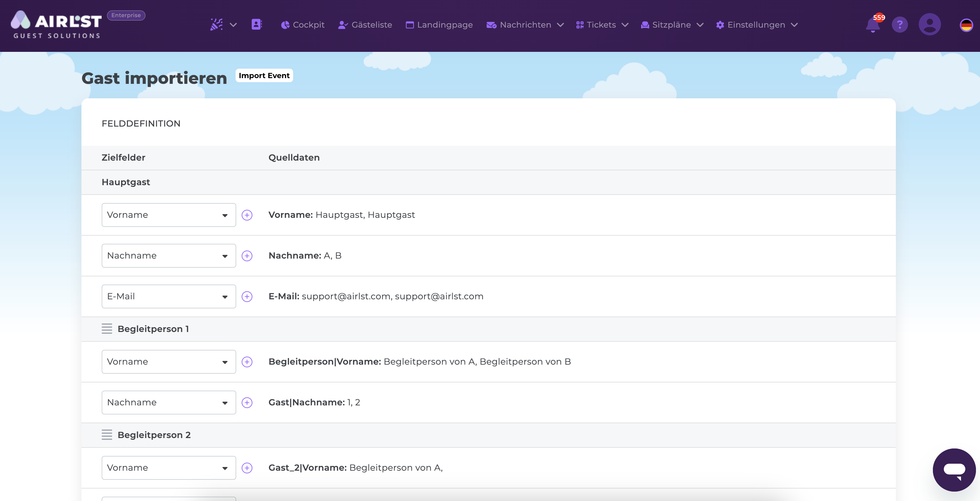Add field next to Hauptgast Vorname
980x501 pixels.
pos(247,215)
